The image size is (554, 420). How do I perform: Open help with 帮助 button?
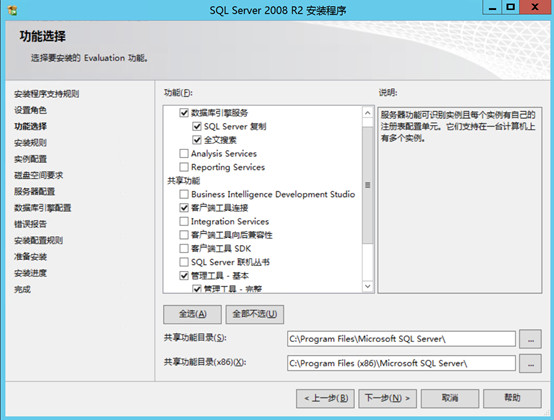tap(512, 398)
